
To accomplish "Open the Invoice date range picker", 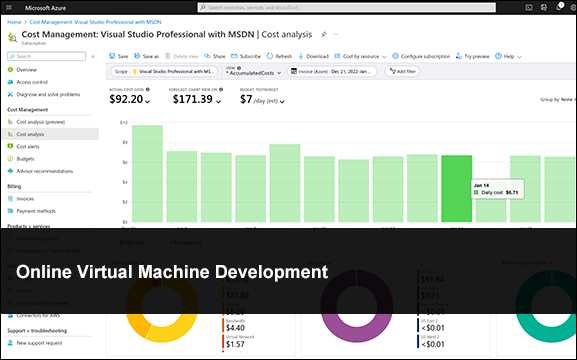I will [x=332, y=71].
